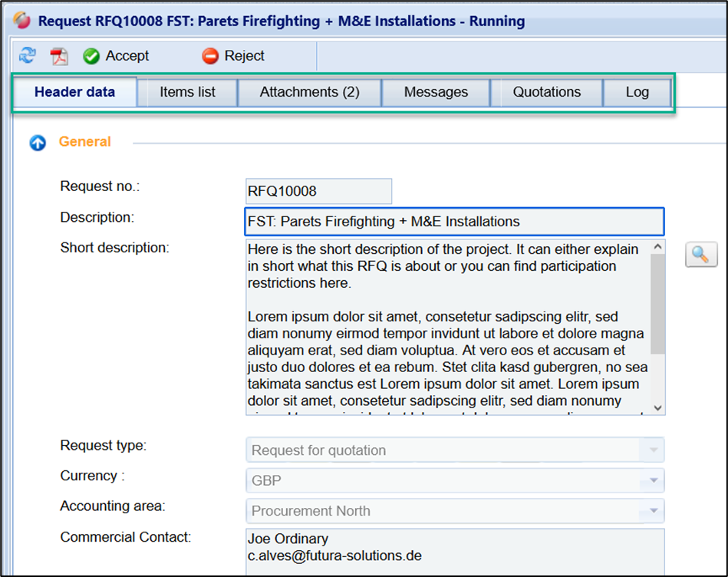Open the Log tab
The width and height of the screenshot is (728, 577).
pos(637,92)
